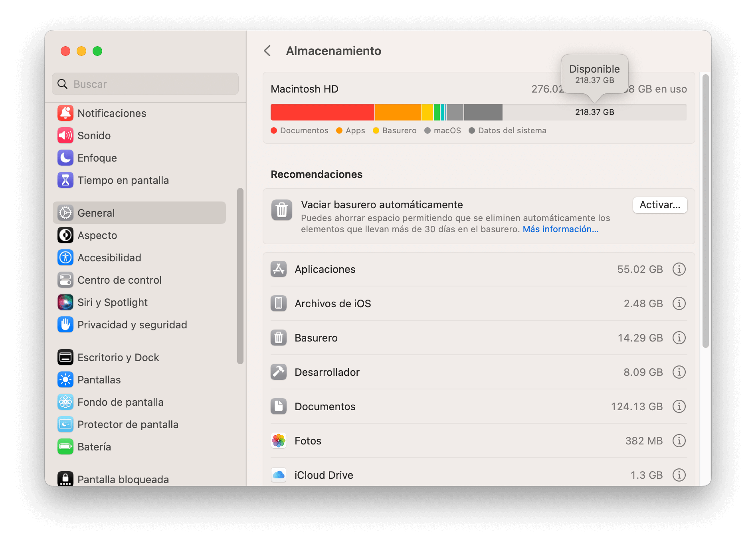
Task: Click the 124.13 GB value
Action: coord(637,407)
